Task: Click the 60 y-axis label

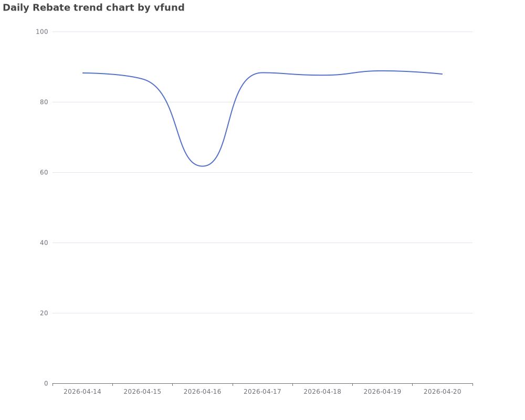Action: [44, 173]
